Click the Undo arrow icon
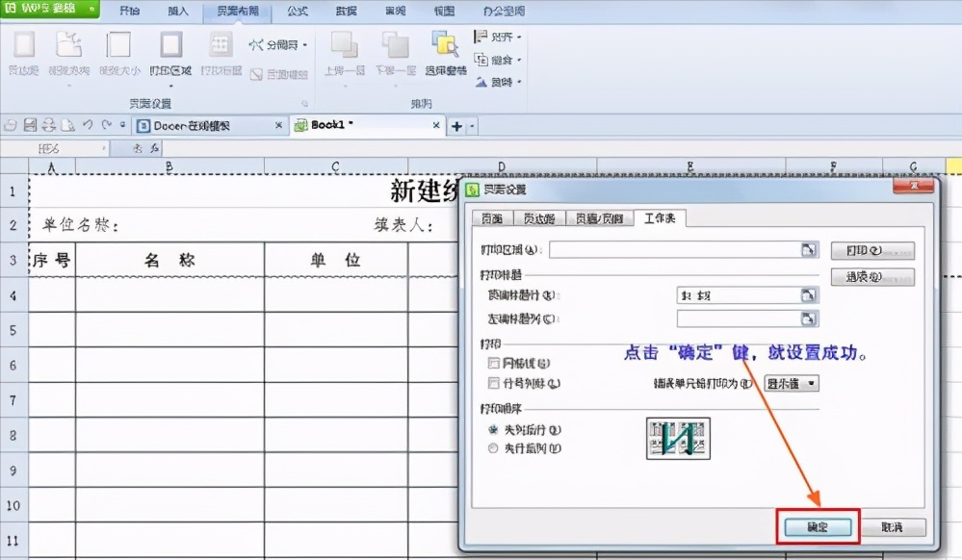The height and width of the screenshot is (560, 962). [88, 124]
